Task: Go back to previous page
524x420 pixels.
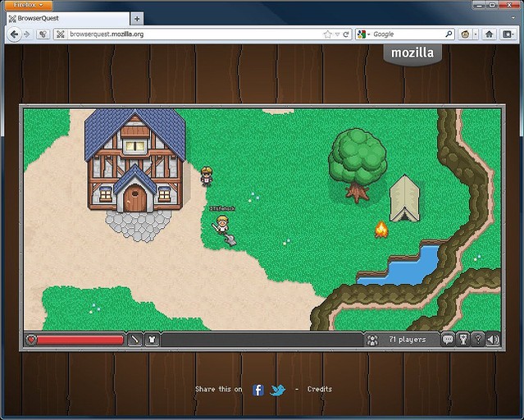Action: (14, 34)
